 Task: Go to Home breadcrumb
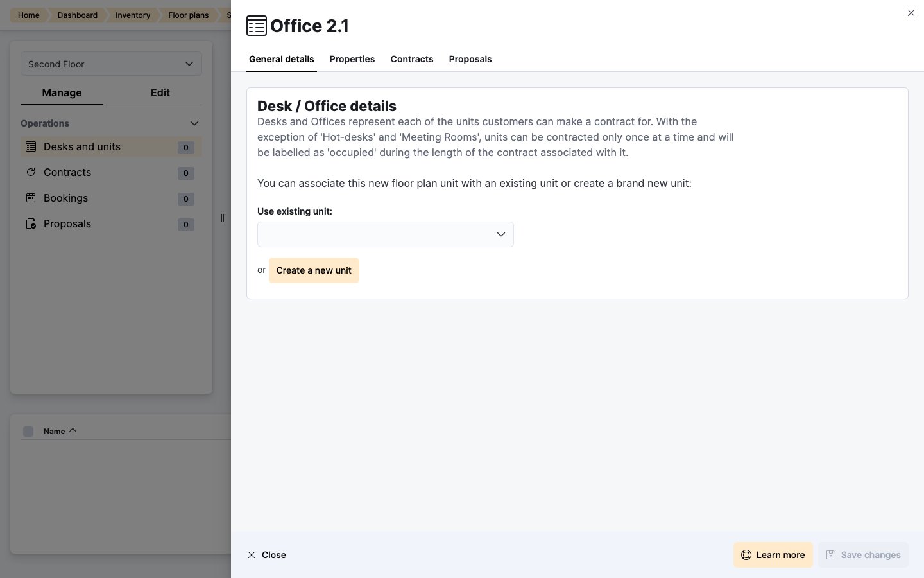click(28, 15)
